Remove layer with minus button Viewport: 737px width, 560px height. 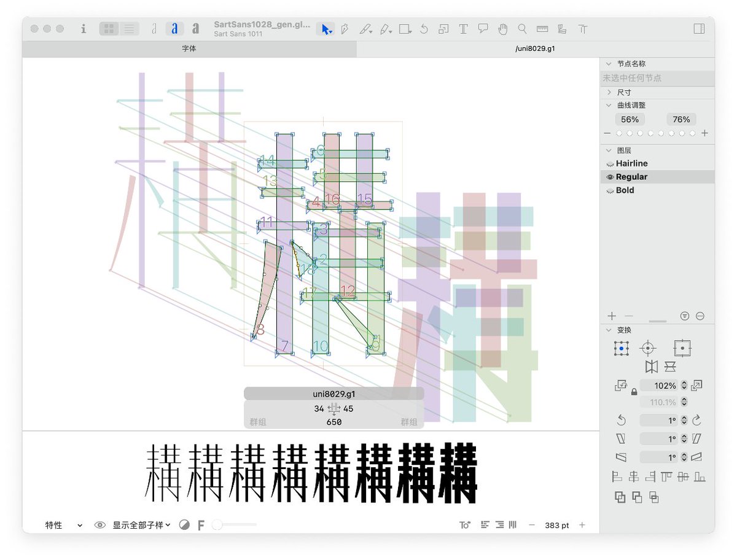click(628, 316)
